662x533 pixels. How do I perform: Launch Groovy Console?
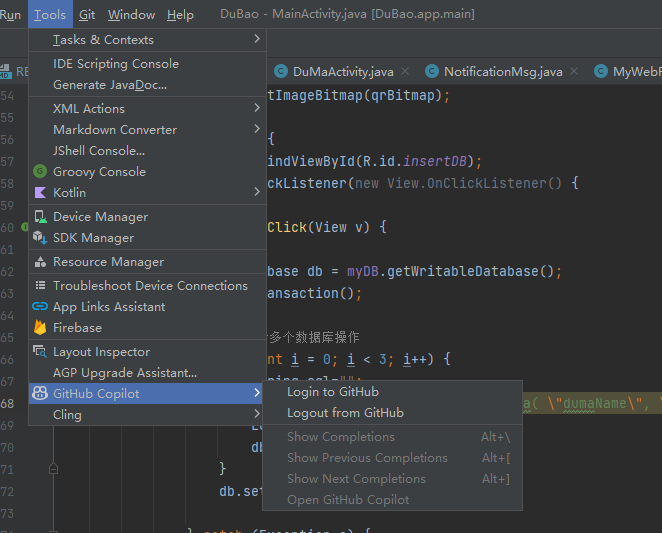click(147, 172)
